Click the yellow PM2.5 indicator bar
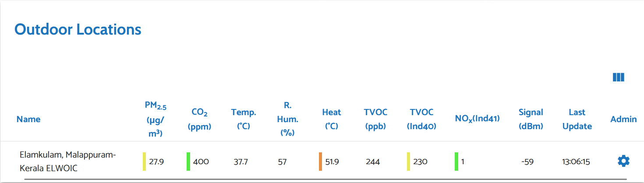The height and width of the screenshot is (183, 644). 145,162
